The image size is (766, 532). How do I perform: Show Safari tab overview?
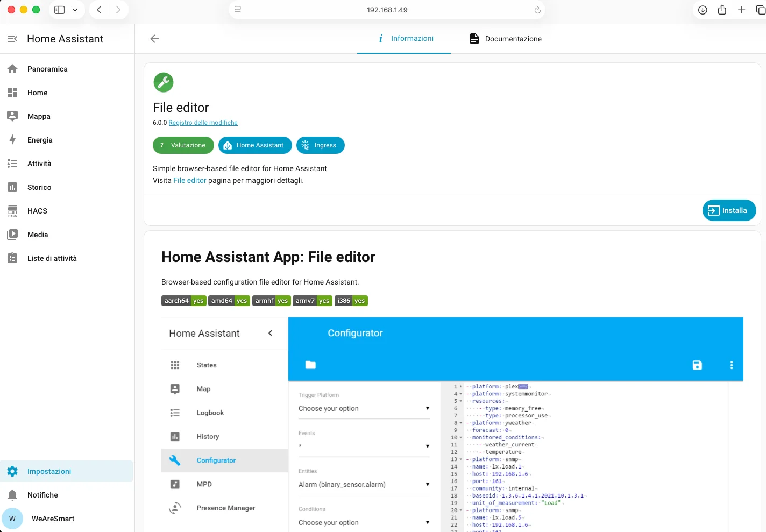coord(761,10)
